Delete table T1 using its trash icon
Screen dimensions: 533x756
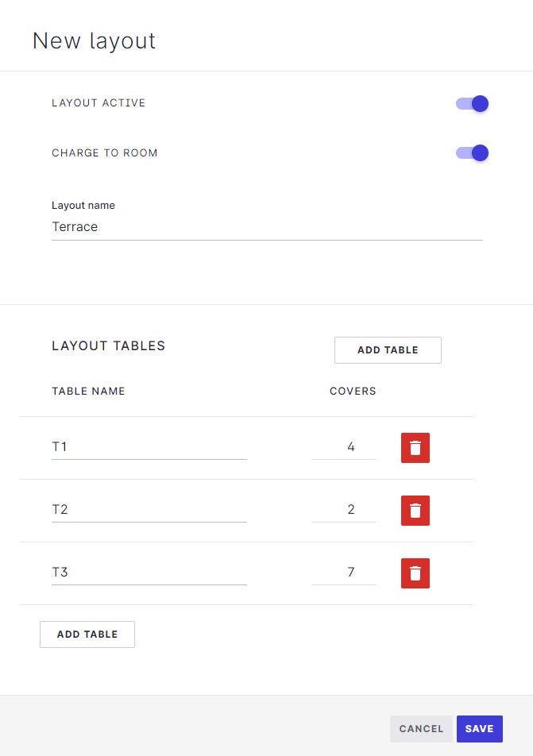click(415, 447)
